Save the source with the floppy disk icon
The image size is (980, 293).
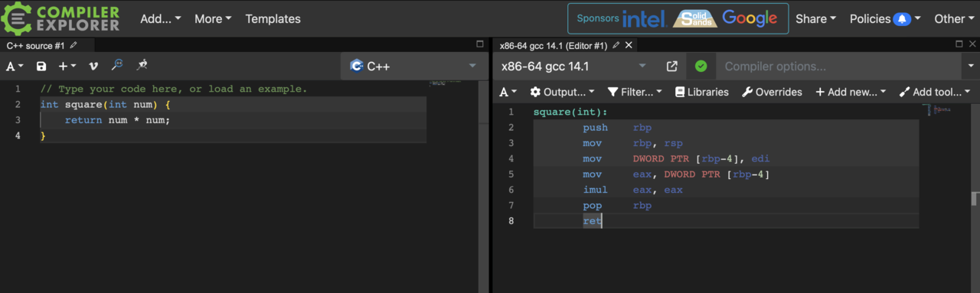click(41, 67)
